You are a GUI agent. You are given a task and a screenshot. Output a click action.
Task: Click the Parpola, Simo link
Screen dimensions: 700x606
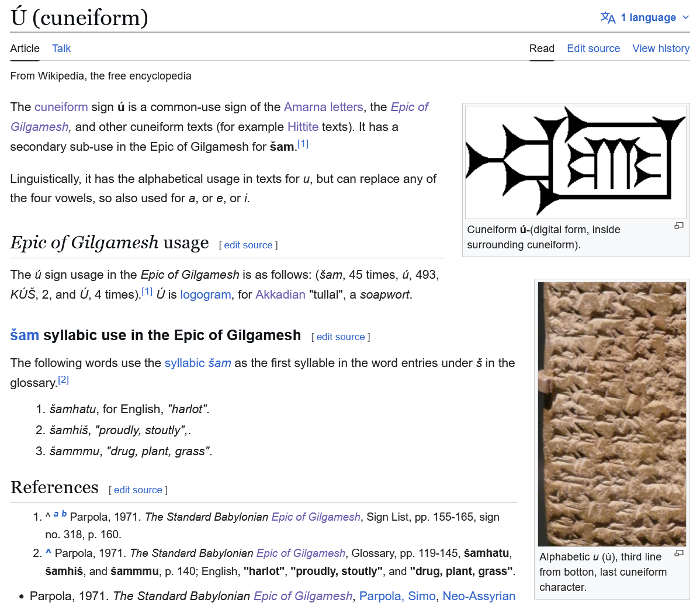pos(397,596)
